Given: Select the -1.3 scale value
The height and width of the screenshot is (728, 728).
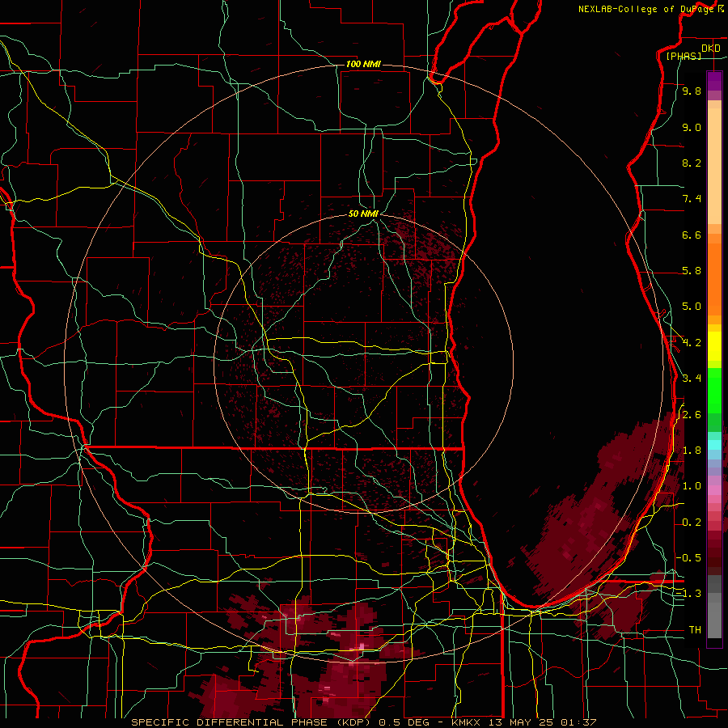Looking at the screenshot, I should 688,594.
